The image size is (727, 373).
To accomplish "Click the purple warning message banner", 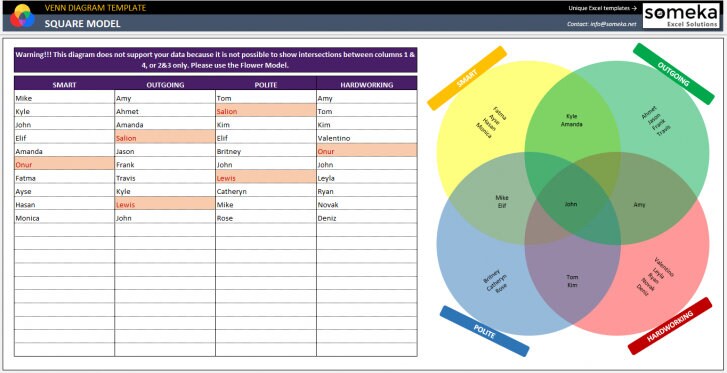I will 216,60.
